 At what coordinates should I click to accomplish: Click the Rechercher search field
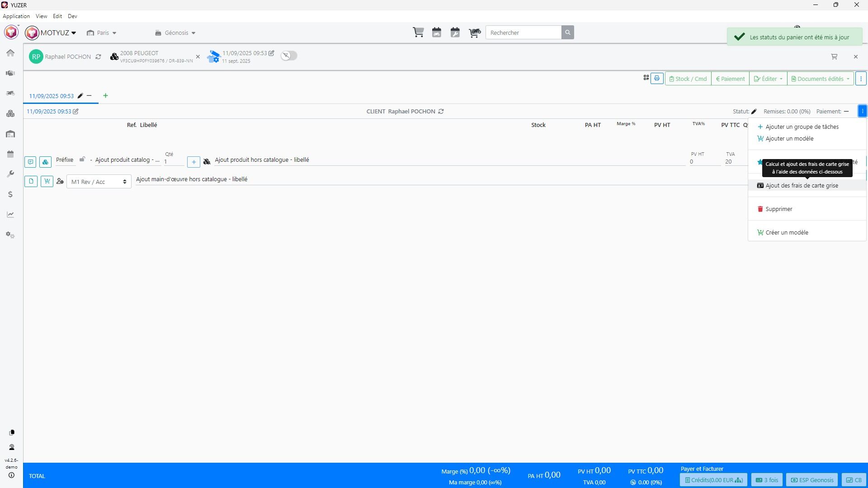tap(523, 33)
